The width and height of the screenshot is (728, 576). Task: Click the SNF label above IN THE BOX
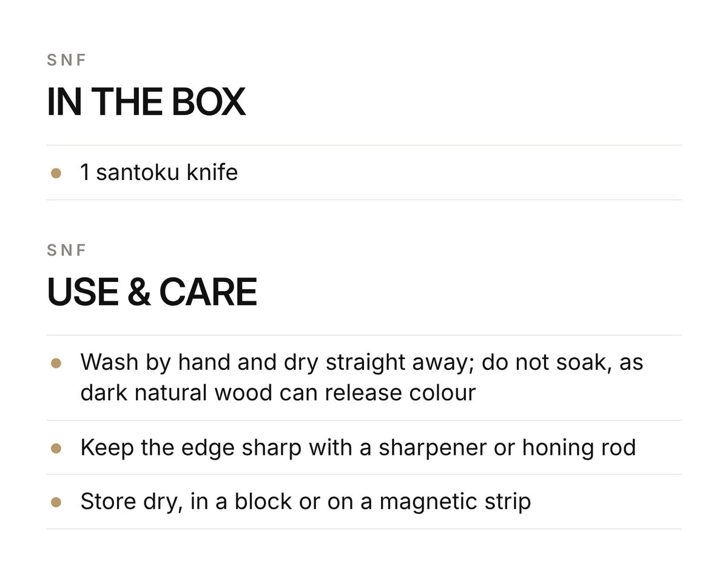(x=67, y=60)
